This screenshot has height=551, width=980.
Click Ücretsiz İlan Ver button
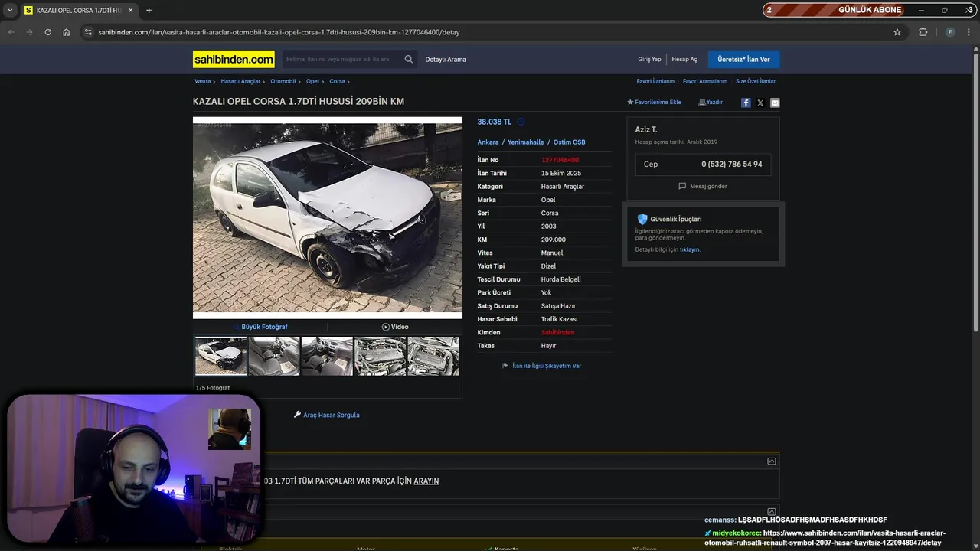pyautogui.click(x=743, y=59)
